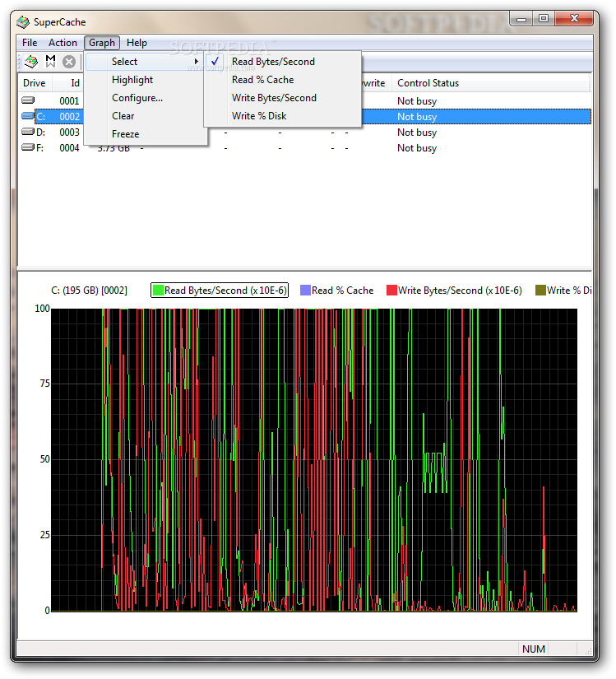Click the C: (195 GB) [0002] graph title
This screenshot has height=679, width=616.
tap(89, 291)
